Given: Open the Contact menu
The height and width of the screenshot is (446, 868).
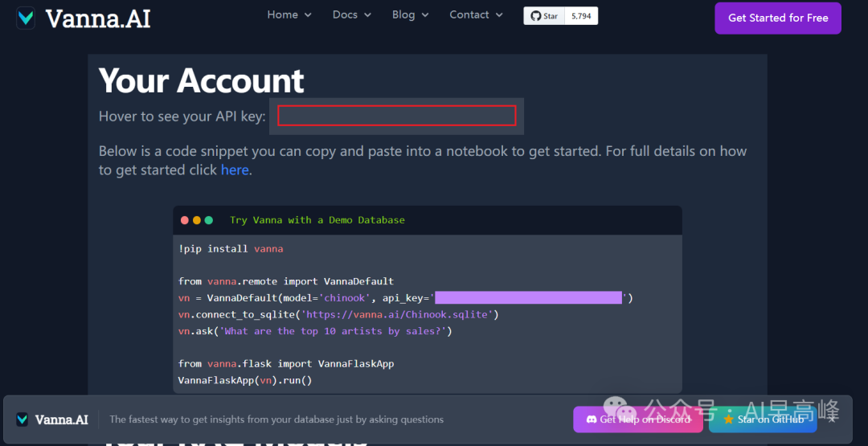Looking at the screenshot, I should pyautogui.click(x=476, y=15).
